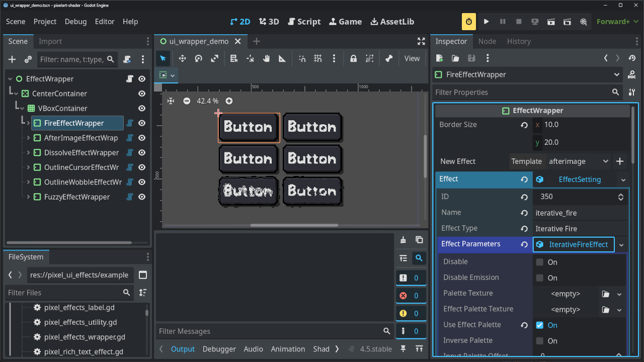The width and height of the screenshot is (644, 362).
Task: Switch to the Node tab
Action: (487, 41)
